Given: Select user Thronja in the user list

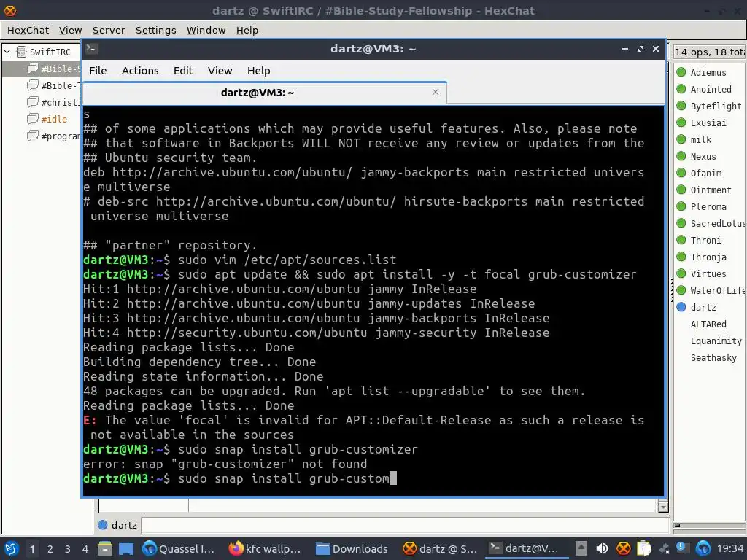Looking at the screenshot, I should tap(708, 257).
